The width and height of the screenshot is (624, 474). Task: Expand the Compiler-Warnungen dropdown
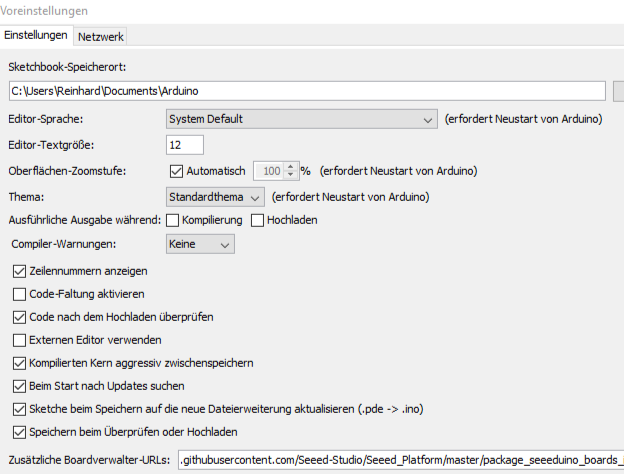[199, 244]
